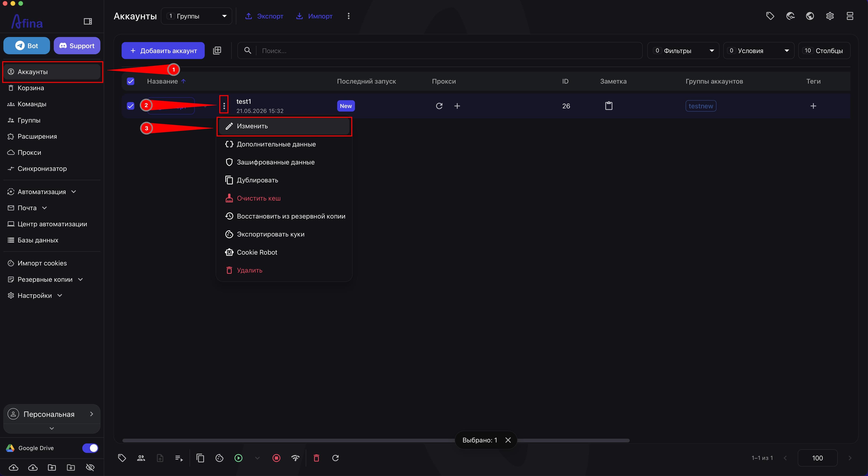
Task: Expand the Почта section
Action: (27, 208)
